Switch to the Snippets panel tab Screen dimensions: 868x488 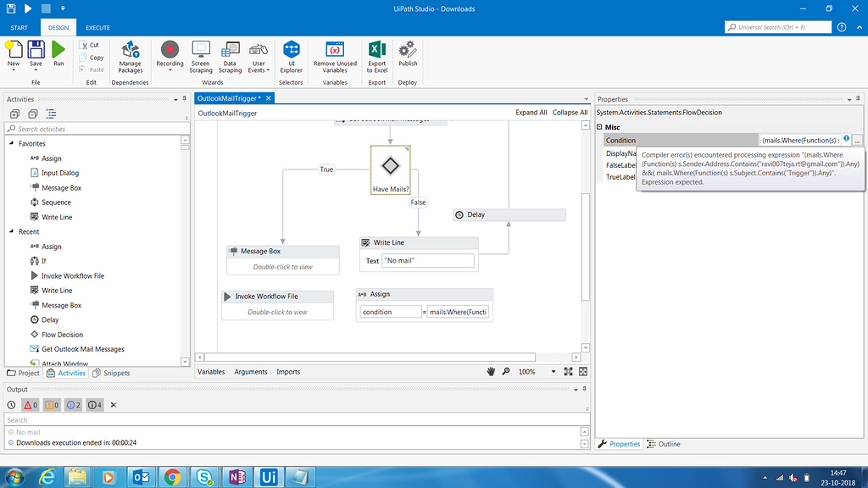[112, 373]
